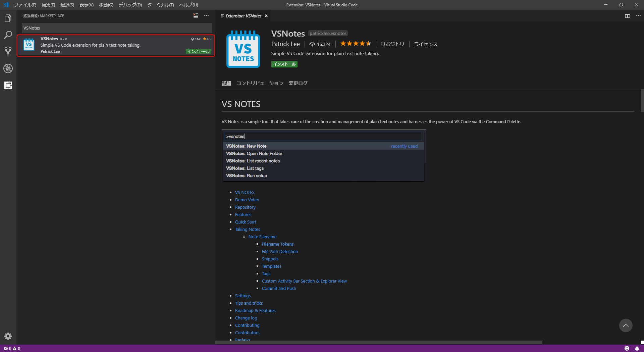Open the ファイル(F) menu
The width and height of the screenshot is (644, 352).
[25, 5]
